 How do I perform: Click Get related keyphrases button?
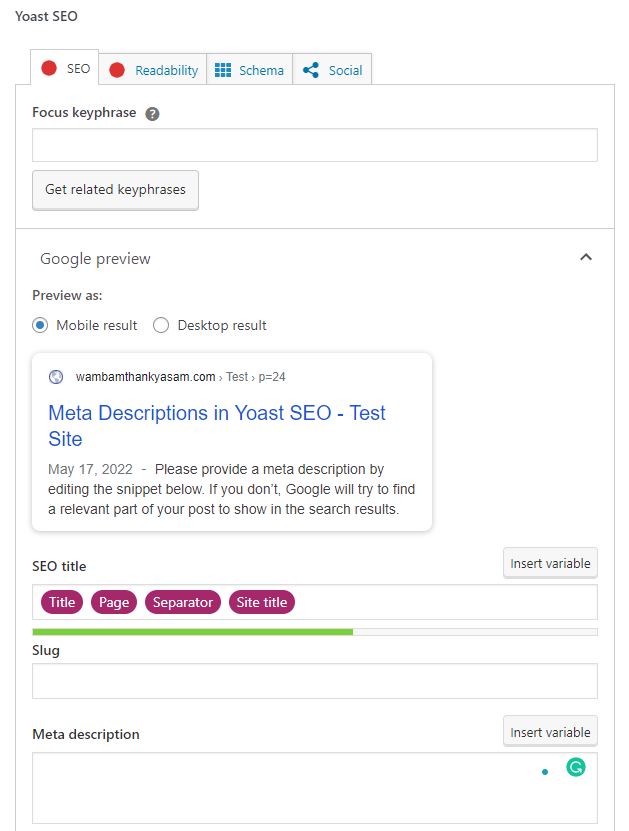pyautogui.click(x=115, y=189)
